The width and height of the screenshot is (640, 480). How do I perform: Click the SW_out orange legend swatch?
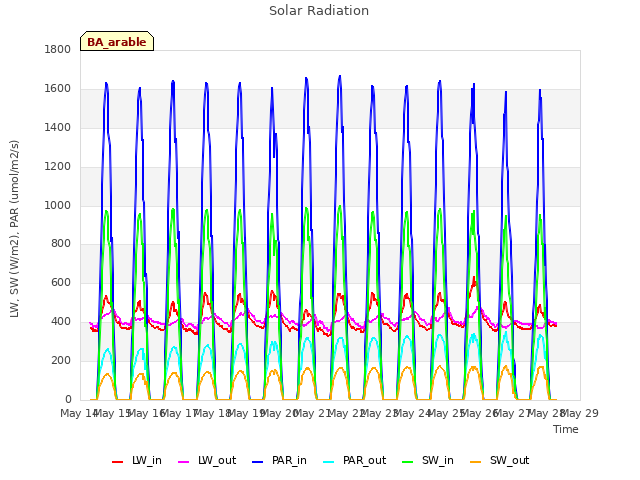475,462
